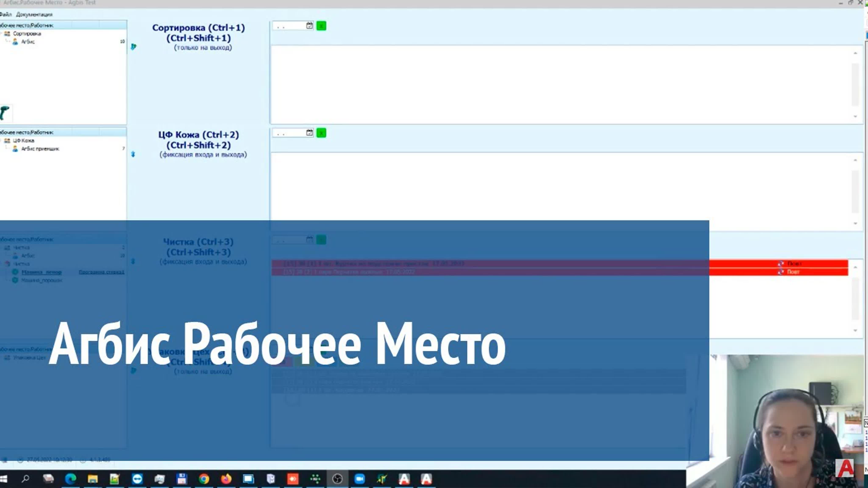Toggle the green confirm button beside Чистка date field
Viewport: 868px width, 488px height.
pyautogui.click(x=321, y=240)
